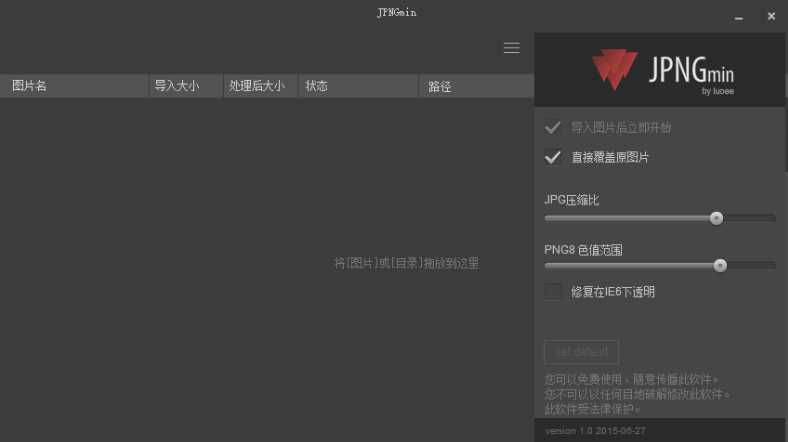Sort by the 图片名 column header

pyautogui.click(x=74, y=86)
